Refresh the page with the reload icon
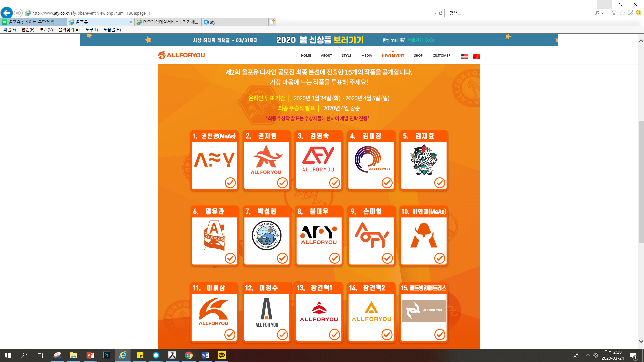The height and width of the screenshot is (362, 644). point(441,13)
